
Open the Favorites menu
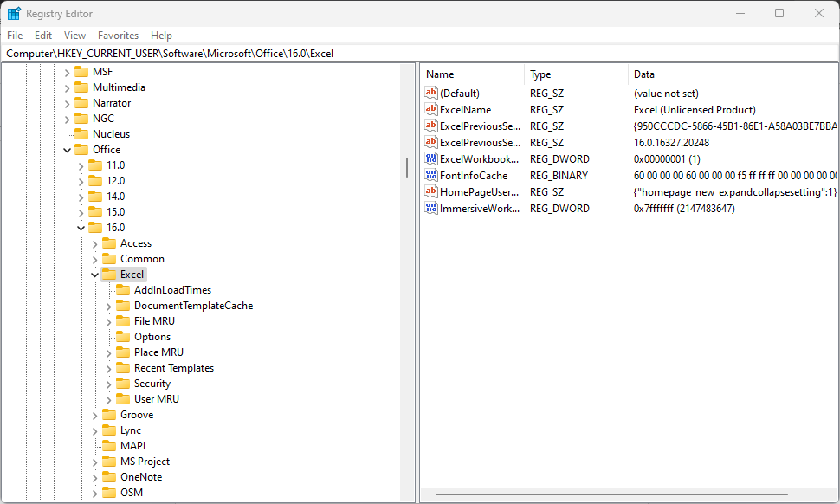[x=118, y=36]
